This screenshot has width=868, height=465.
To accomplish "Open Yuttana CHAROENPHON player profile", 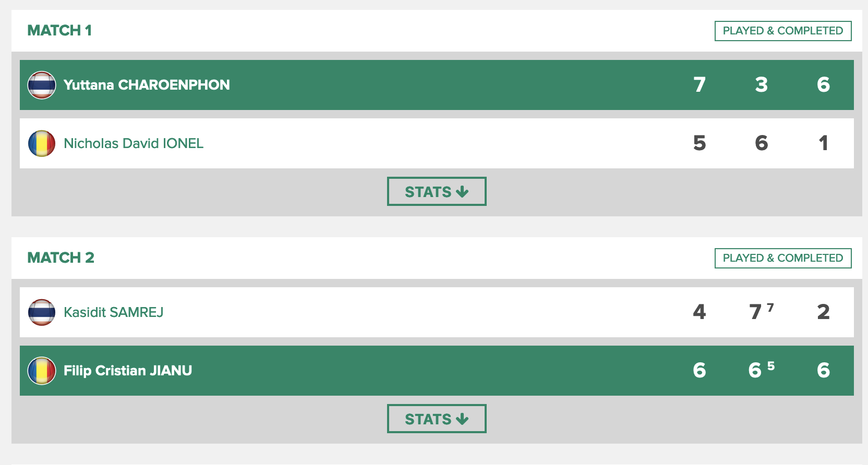I will [x=147, y=85].
